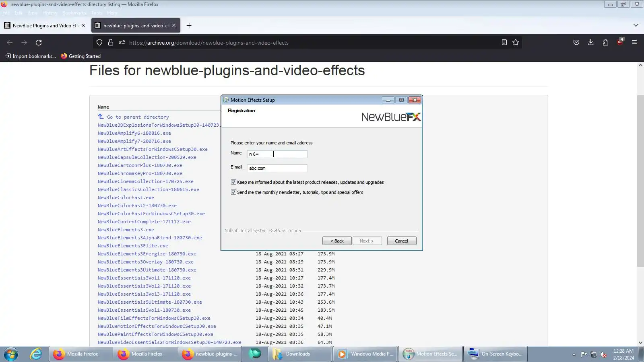Open the Windows Start menu
644x362 pixels.
tap(11, 354)
